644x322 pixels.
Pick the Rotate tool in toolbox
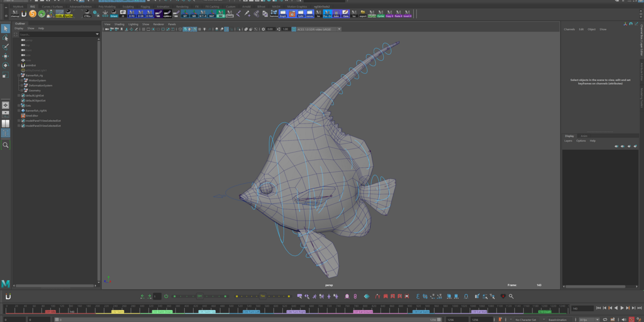coord(5,65)
